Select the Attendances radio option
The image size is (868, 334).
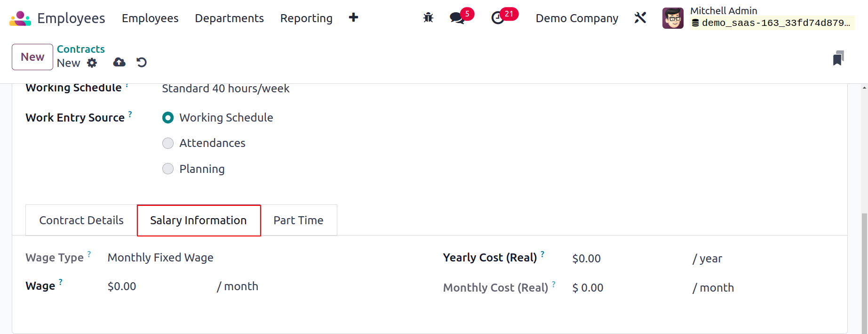point(168,143)
